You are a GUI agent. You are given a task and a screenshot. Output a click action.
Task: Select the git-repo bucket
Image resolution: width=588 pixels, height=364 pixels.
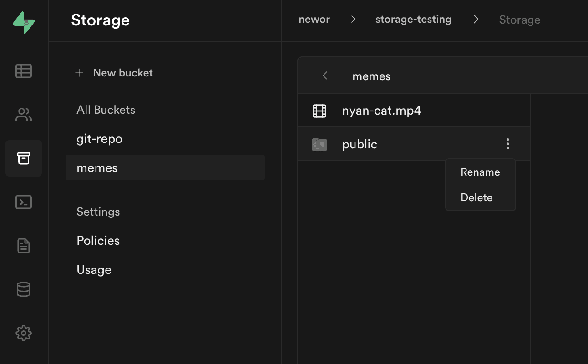100,139
